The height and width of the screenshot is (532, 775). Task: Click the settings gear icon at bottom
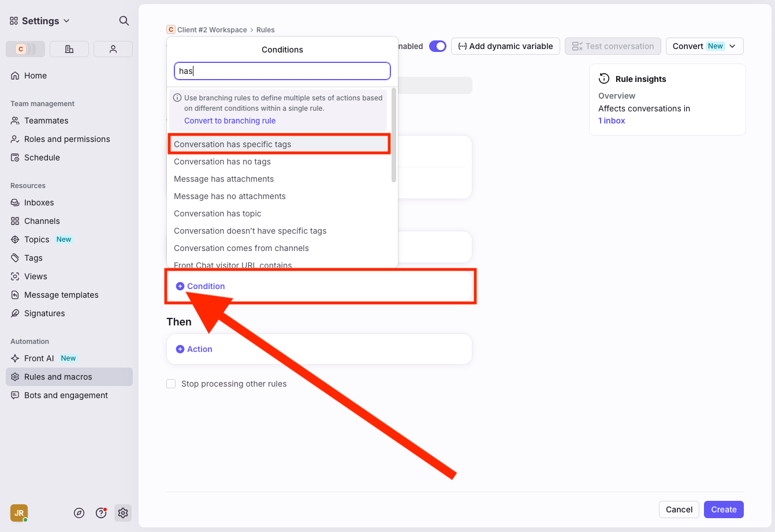click(122, 513)
